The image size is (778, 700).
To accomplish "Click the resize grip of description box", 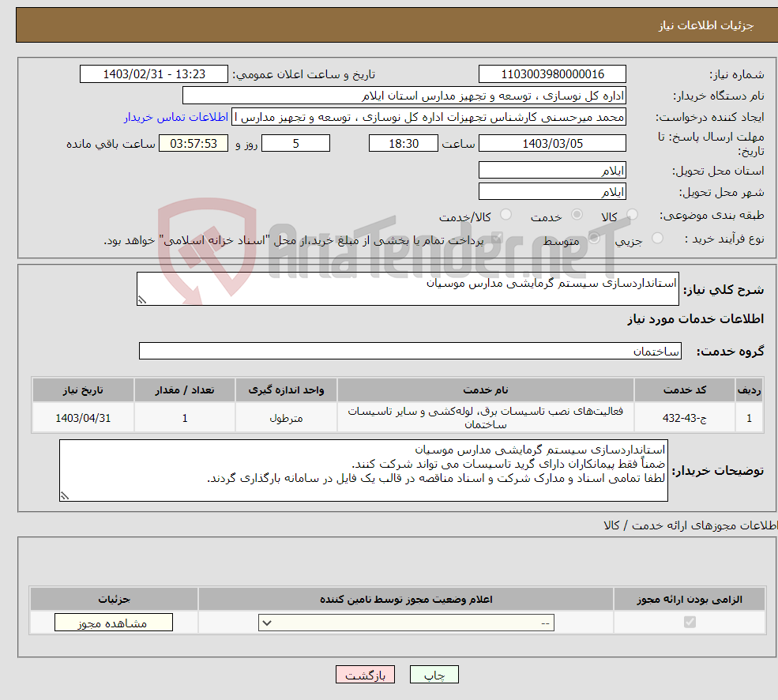I will (142, 300).
